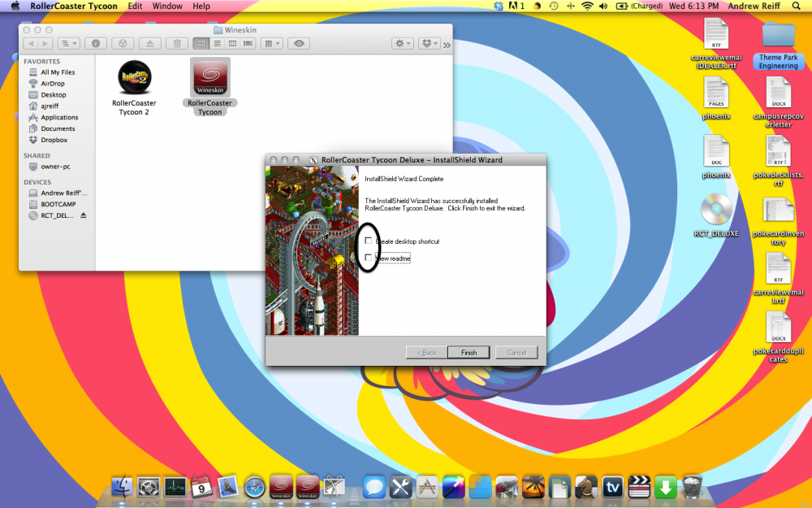This screenshot has width=812, height=508.
Task: Select Applications in Finder sidebar
Action: pos(58,118)
